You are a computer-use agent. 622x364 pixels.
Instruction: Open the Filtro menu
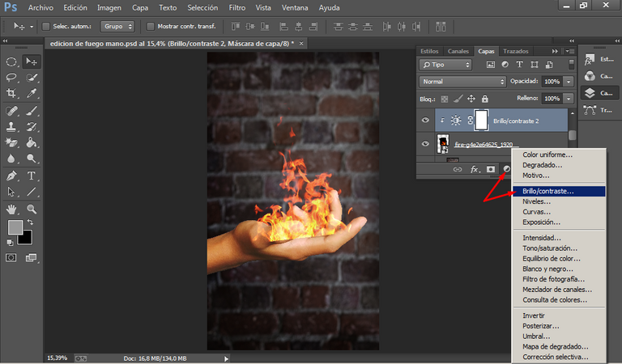[x=236, y=7]
